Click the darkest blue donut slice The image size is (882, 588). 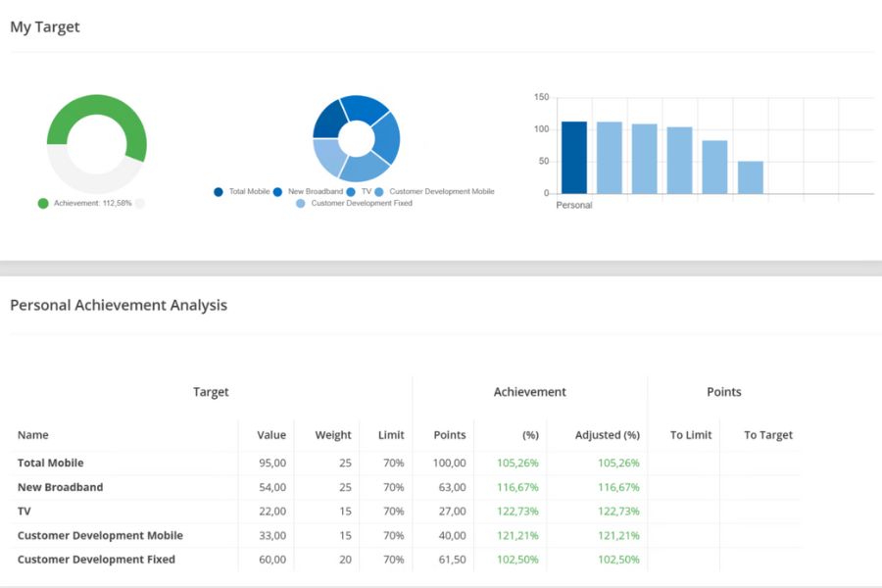tap(328, 121)
